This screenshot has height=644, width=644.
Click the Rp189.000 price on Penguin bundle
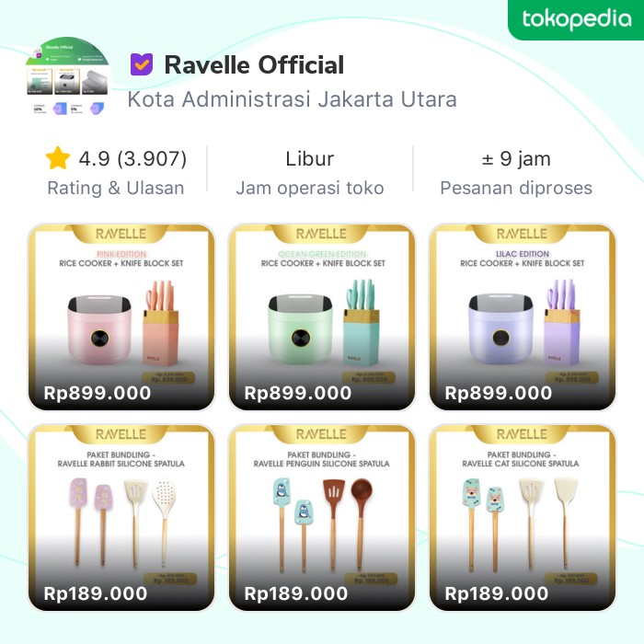[295, 594]
